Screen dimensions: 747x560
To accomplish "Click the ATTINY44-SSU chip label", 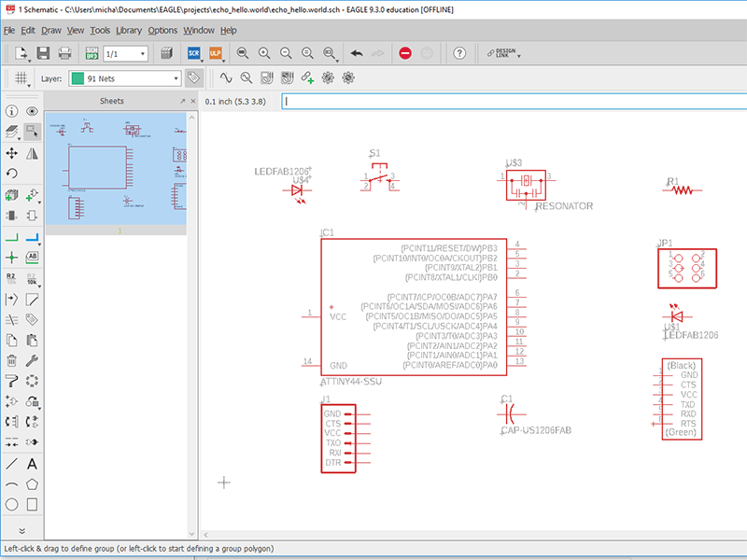I will pyautogui.click(x=351, y=382).
